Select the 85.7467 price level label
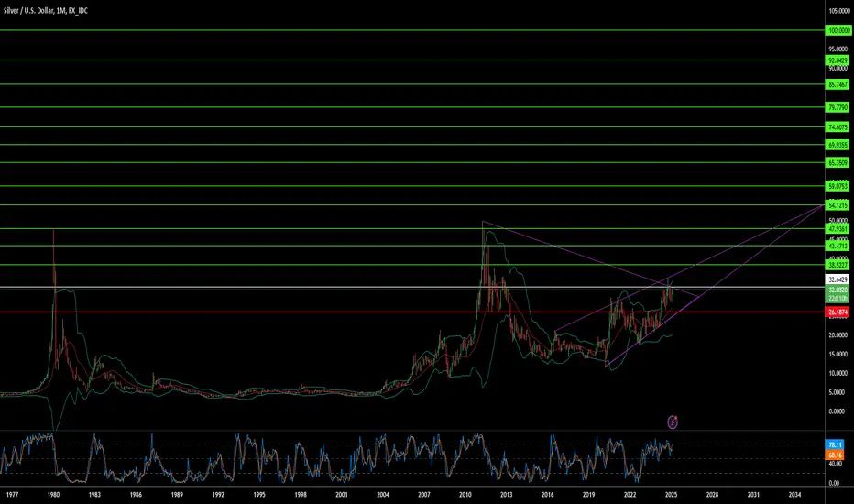The width and height of the screenshot is (854, 504). [x=838, y=84]
